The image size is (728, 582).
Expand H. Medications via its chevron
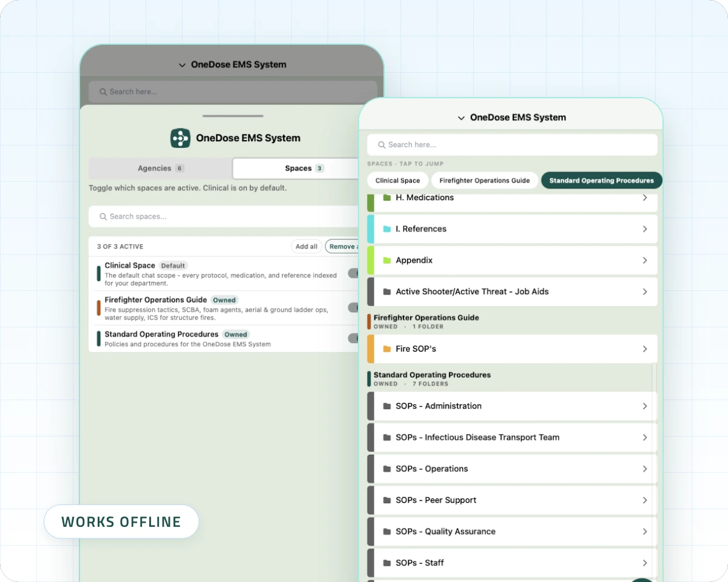coord(645,198)
